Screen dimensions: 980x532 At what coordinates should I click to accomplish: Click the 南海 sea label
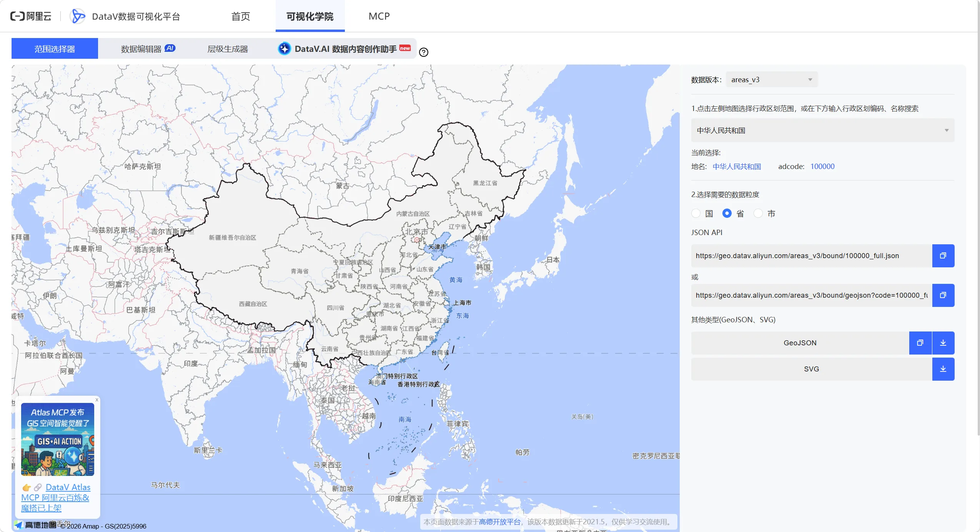(x=405, y=419)
